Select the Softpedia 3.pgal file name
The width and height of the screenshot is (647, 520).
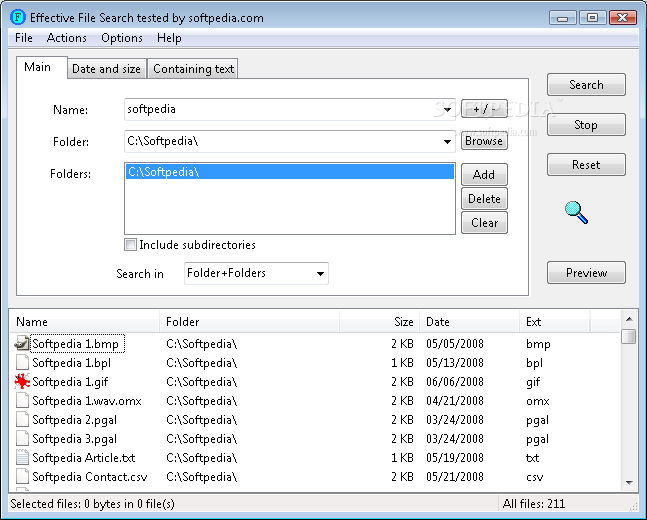[75, 438]
